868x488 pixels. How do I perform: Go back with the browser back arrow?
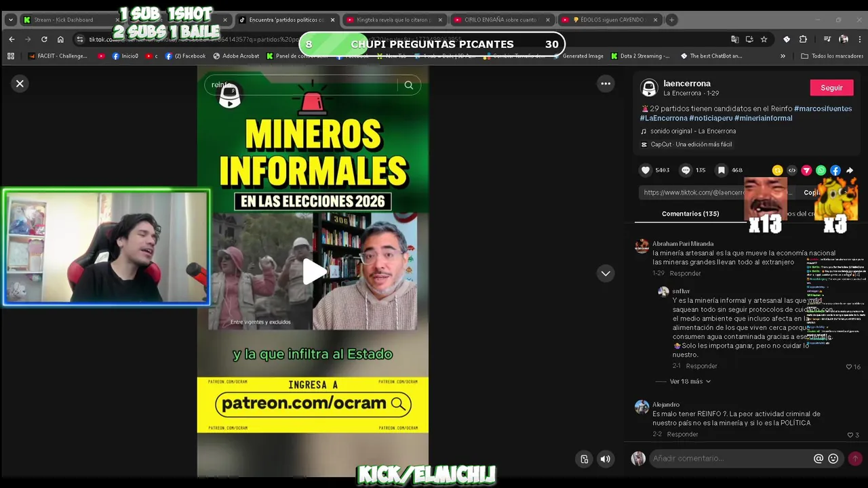pyautogui.click(x=12, y=39)
